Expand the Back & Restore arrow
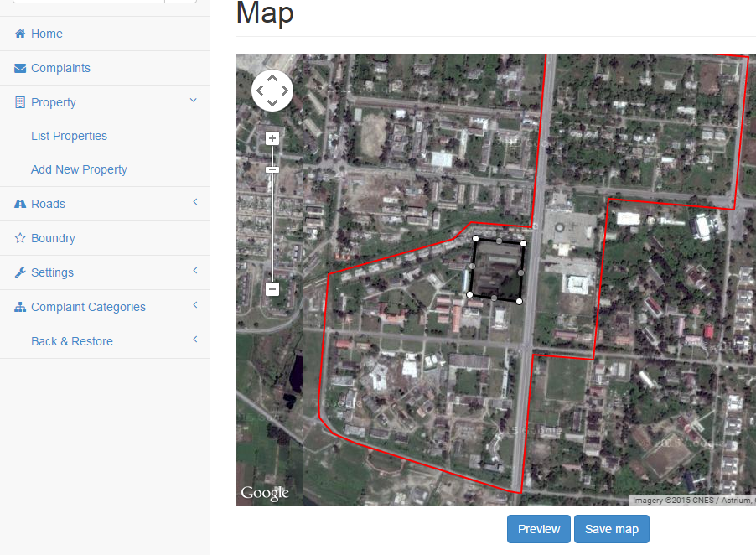 (194, 340)
